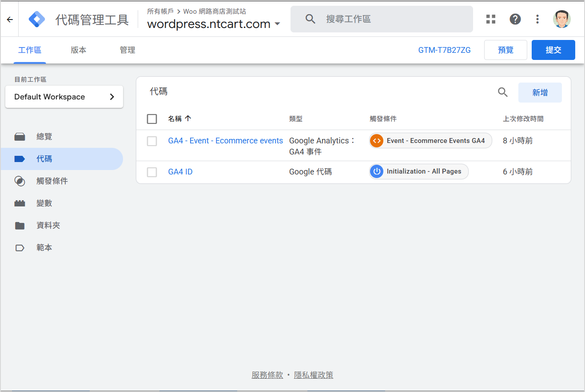Select 總覽 in the sidebar
This screenshot has height=392, width=585.
[44, 137]
